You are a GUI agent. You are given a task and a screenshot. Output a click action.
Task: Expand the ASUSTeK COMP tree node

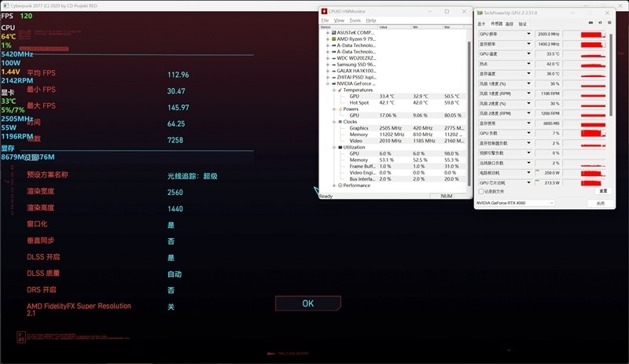[x=328, y=32]
